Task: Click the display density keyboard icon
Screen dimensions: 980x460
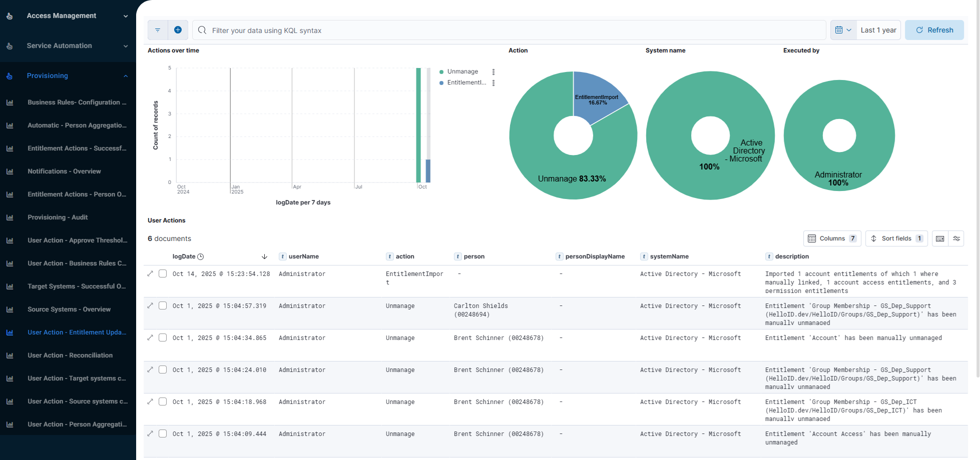Action: click(940, 238)
